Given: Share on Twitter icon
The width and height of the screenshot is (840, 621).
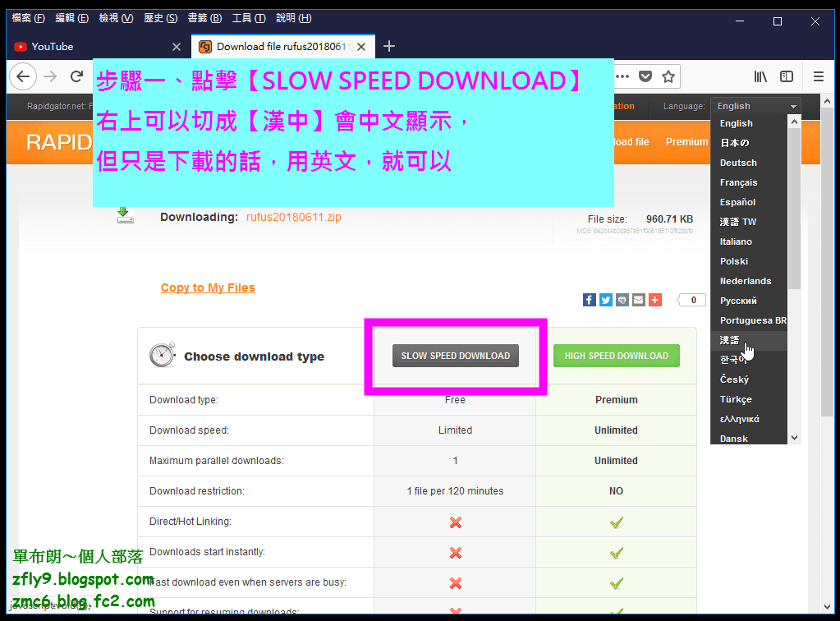Looking at the screenshot, I should 606,300.
